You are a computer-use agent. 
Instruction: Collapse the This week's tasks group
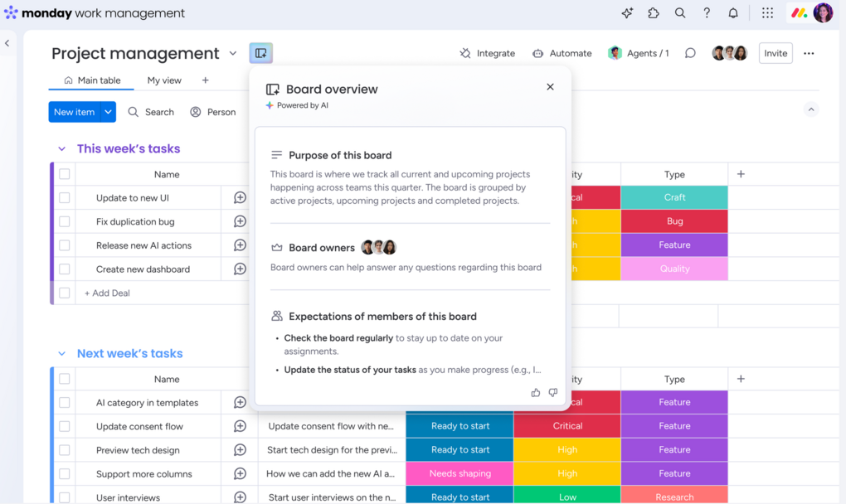61,149
